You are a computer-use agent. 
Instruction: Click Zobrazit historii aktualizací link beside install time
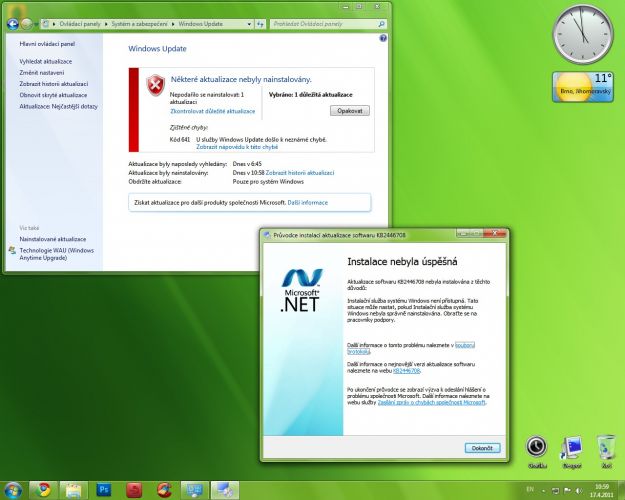pyautogui.click(x=300, y=173)
